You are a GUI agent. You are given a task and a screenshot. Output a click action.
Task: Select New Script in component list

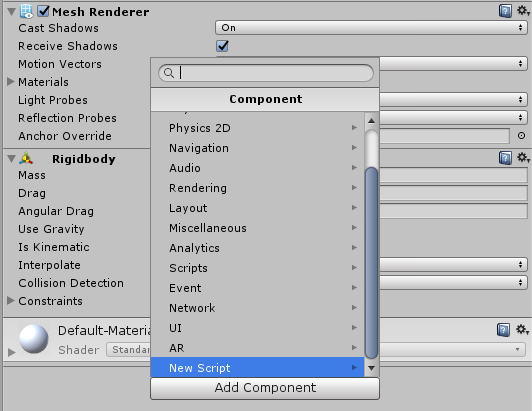coord(258,368)
